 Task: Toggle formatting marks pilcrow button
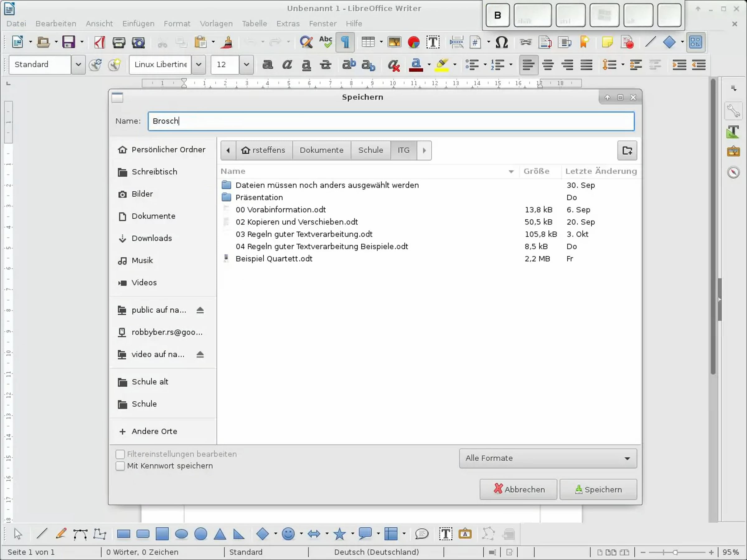coord(345,42)
